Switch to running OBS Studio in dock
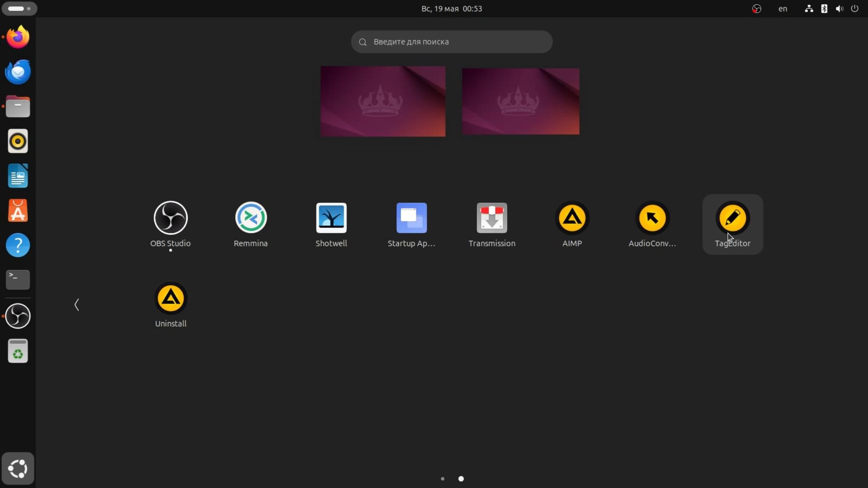The height and width of the screenshot is (488, 868). (18, 316)
